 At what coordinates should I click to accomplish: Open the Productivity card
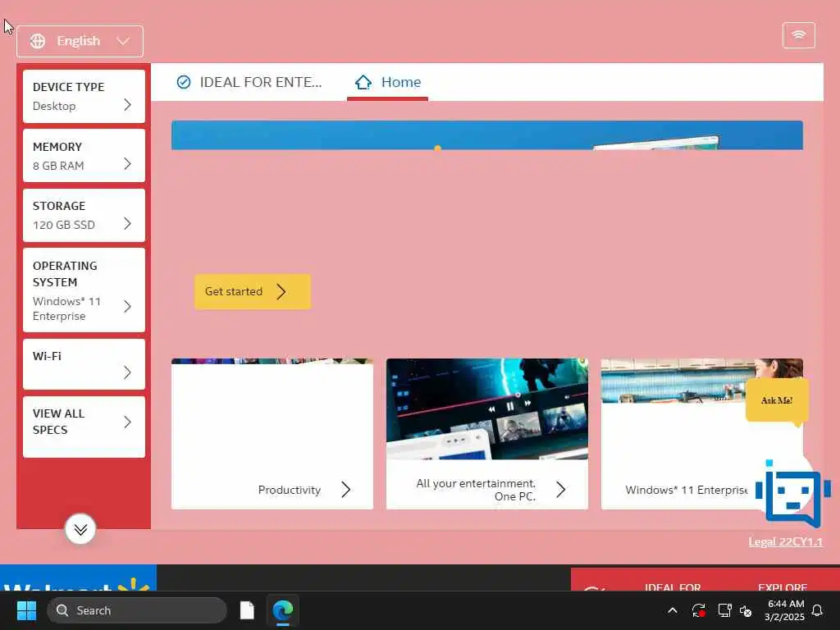click(x=272, y=433)
